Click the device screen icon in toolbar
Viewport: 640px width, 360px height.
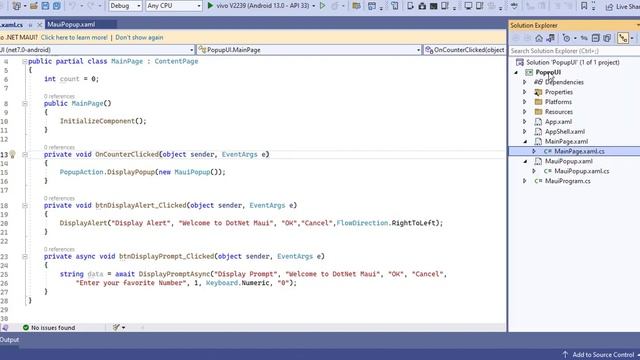468,6
